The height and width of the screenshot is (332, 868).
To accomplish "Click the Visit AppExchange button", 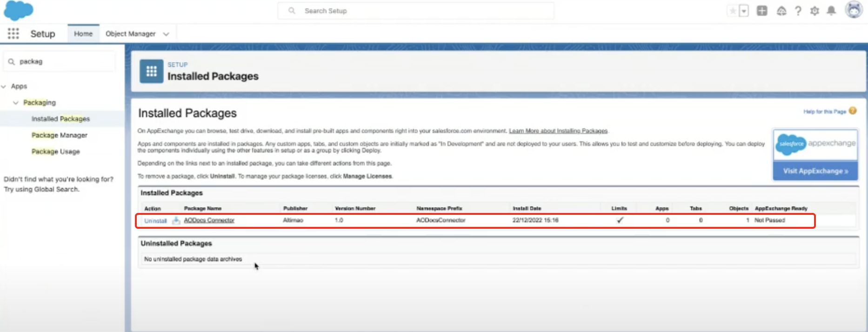I will tap(815, 171).
